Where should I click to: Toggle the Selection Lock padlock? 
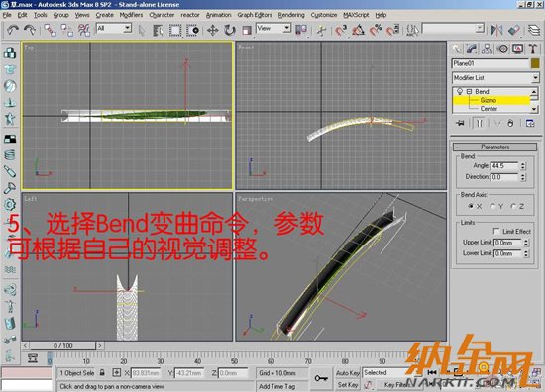click(x=102, y=372)
